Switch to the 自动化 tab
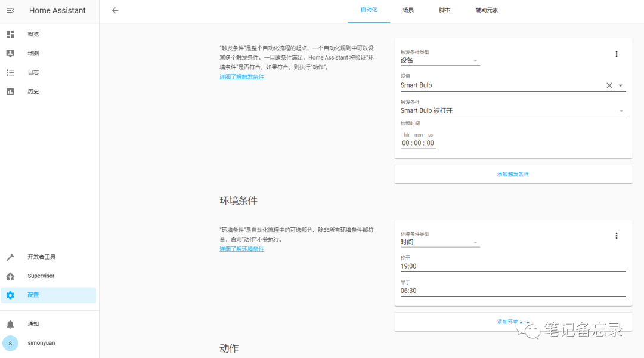 coord(369,10)
